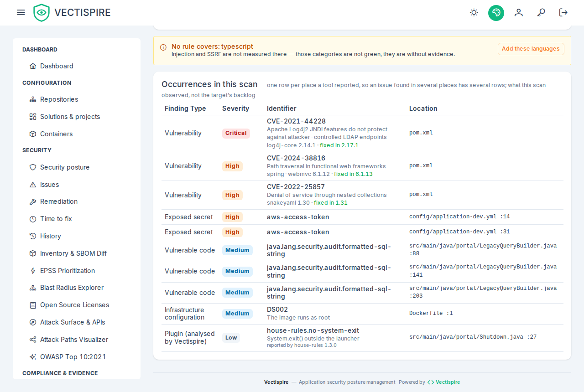Open the user profile icon
This screenshot has height=392, width=584.
pyautogui.click(x=518, y=13)
